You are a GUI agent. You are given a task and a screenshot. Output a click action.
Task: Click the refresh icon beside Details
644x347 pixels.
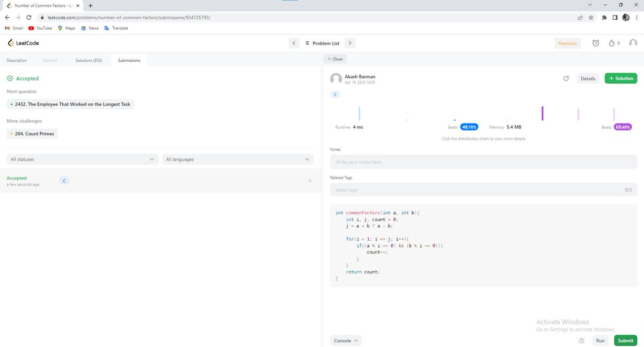point(566,78)
